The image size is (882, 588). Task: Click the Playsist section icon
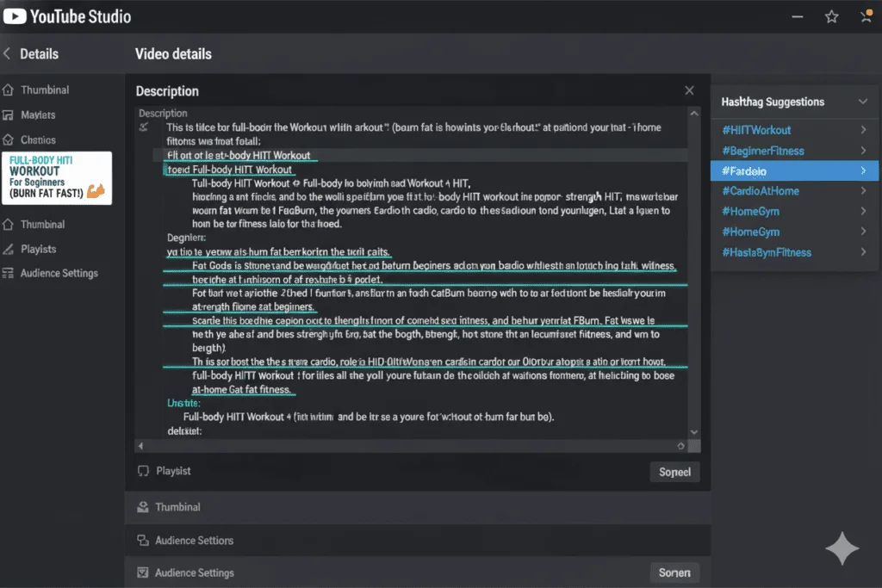[144, 471]
